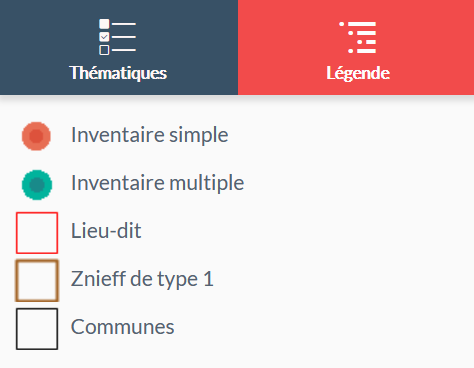This screenshot has height=368, width=474.
Task: Click the black Communes outline square
Action: [x=37, y=329]
